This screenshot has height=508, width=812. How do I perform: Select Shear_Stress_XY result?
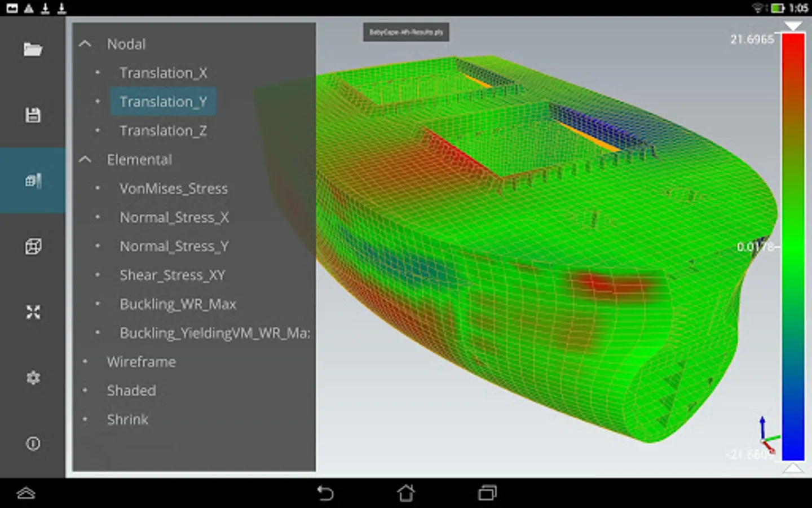point(173,275)
